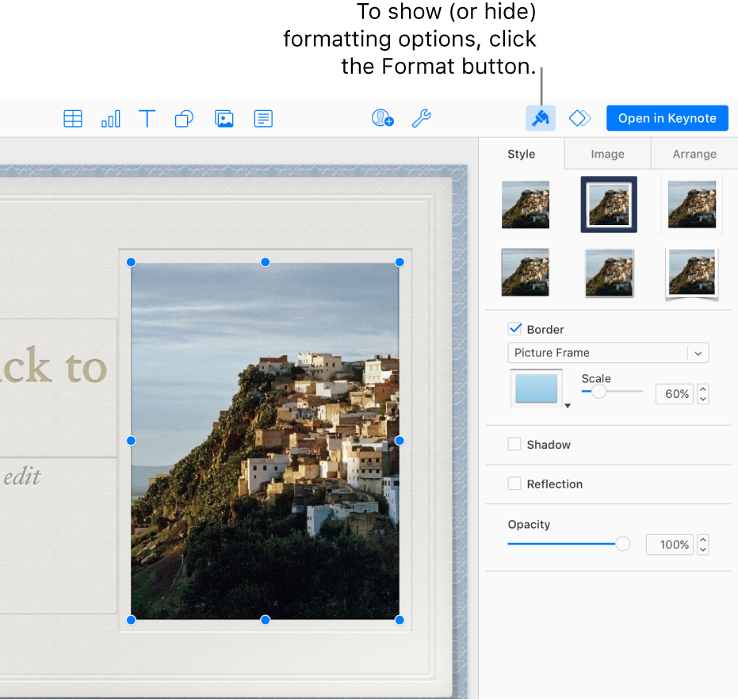
Task: Open the Picture Frame border type dropdown
Action: point(608,353)
